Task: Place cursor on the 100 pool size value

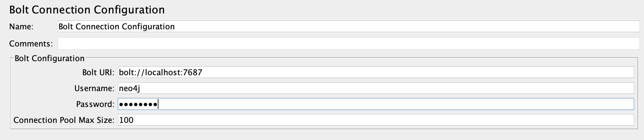Action: pyautogui.click(x=126, y=120)
